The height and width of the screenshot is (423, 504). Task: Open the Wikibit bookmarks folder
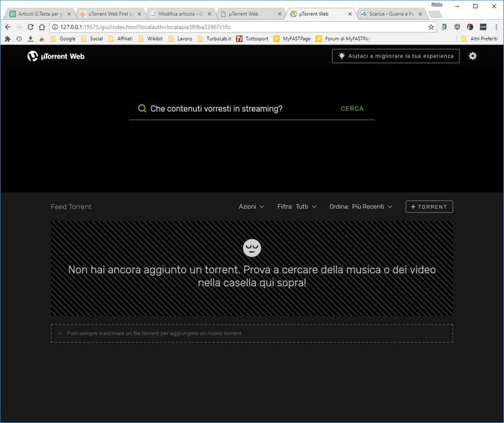click(151, 39)
